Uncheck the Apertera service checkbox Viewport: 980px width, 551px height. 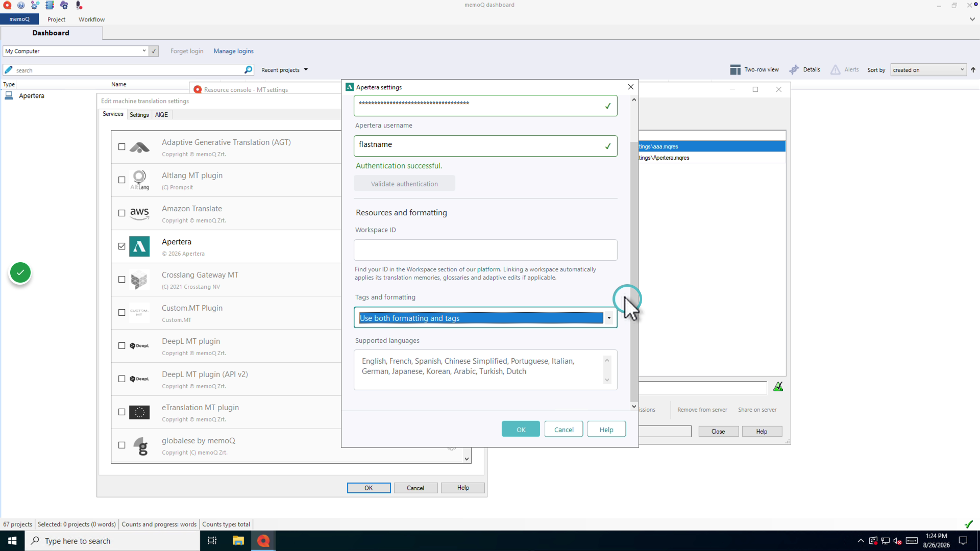[121, 246]
